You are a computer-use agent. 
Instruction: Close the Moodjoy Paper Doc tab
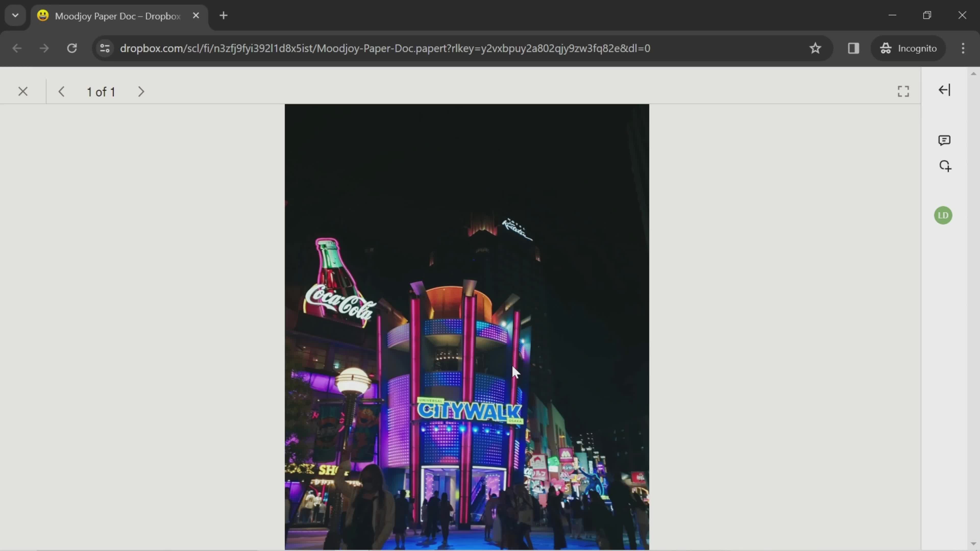[x=196, y=16]
